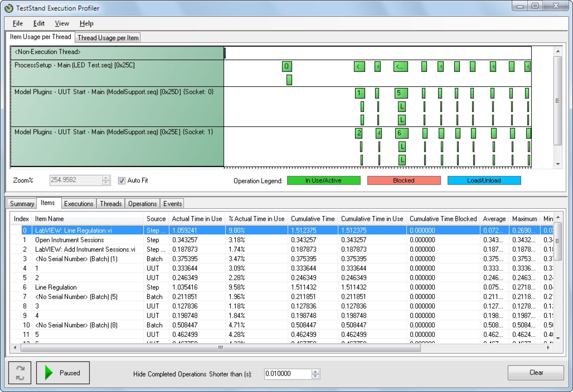The image size is (573, 392).
Task: Click the Blocked red legend swatch
Action: click(404, 180)
